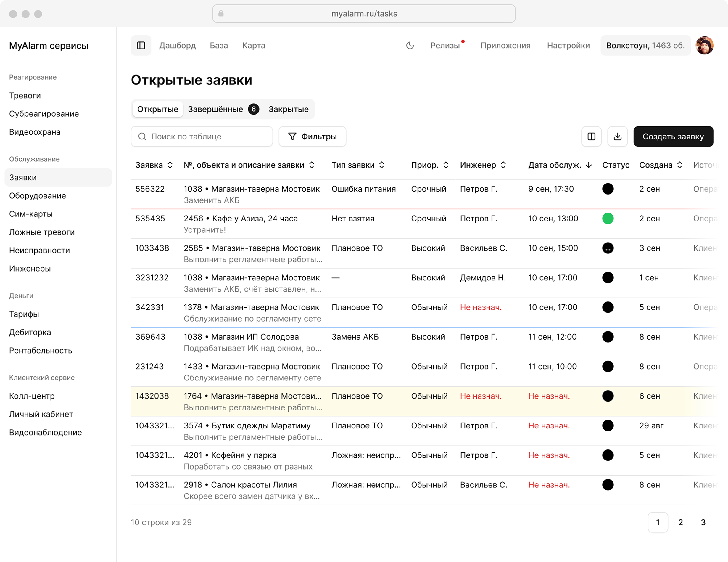Click the download export icon
This screenshot has height=562, width=728.
coord(617,137)
